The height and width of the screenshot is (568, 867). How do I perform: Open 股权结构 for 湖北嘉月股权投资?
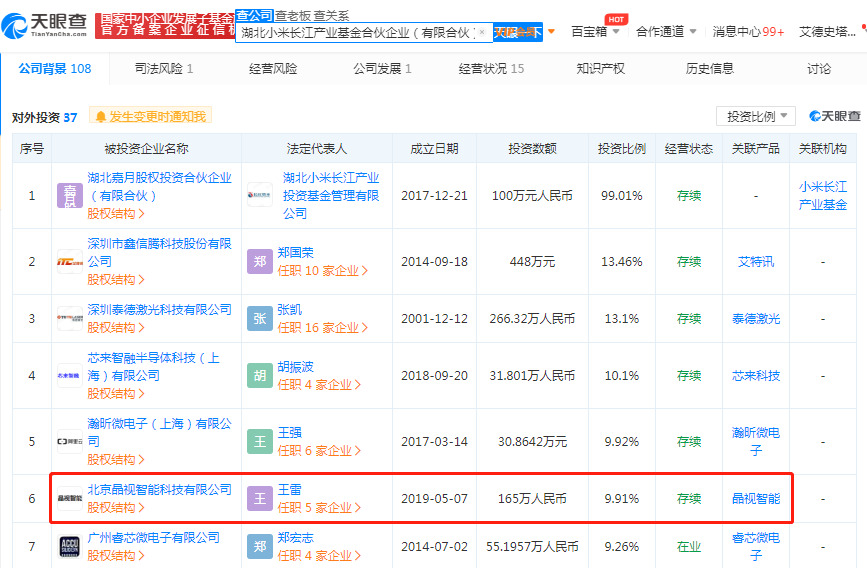pos(116,213)
